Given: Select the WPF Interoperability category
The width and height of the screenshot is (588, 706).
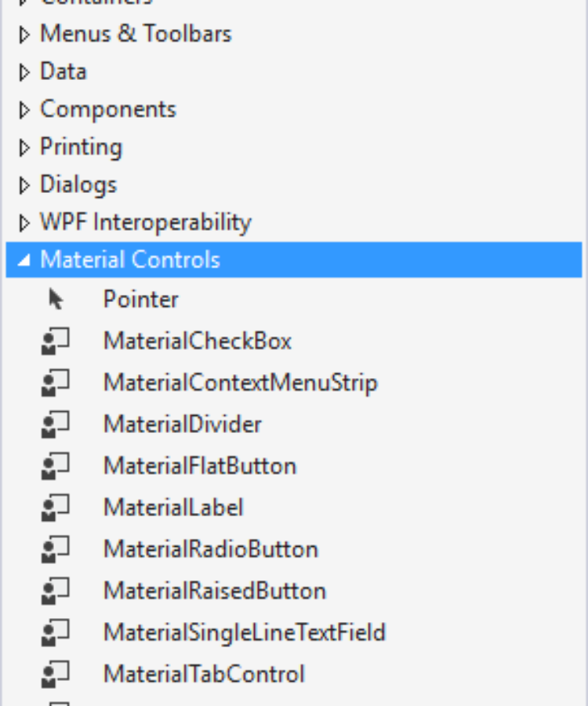Looking at the screenshot, I should 145,223.
